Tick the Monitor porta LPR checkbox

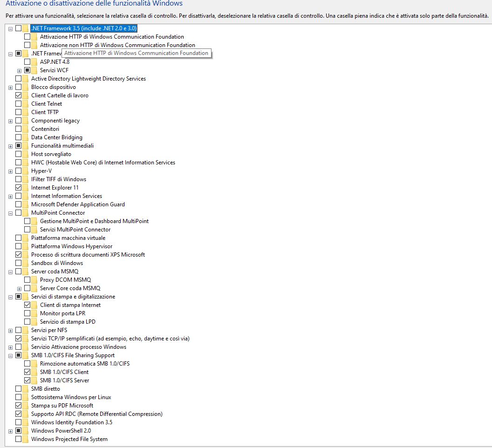[27, 313]
